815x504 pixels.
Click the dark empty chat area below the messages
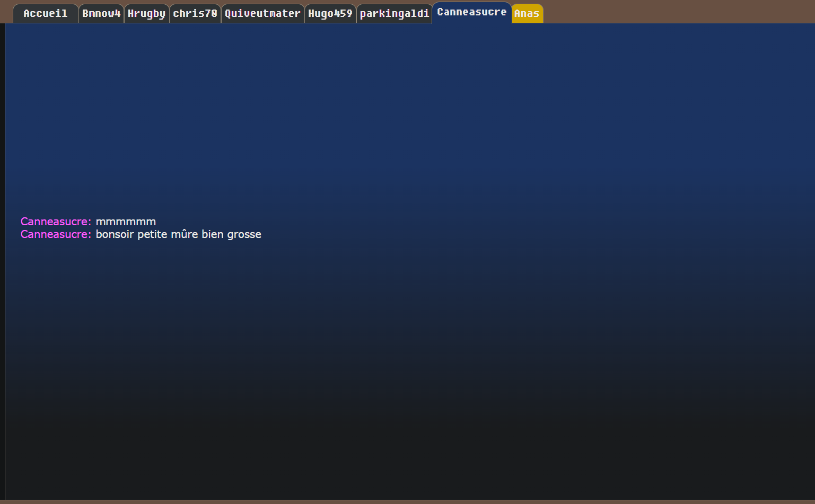[407, 371]
